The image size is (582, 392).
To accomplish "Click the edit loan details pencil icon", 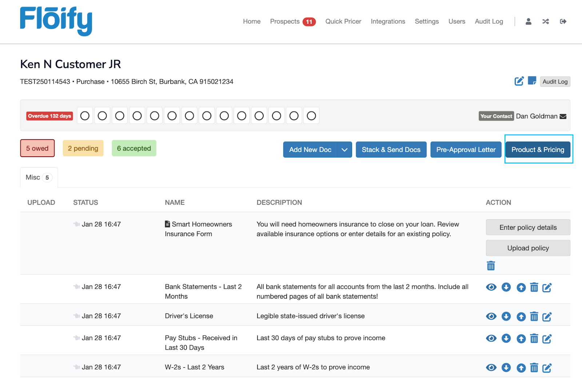I will tap(519, 81).
